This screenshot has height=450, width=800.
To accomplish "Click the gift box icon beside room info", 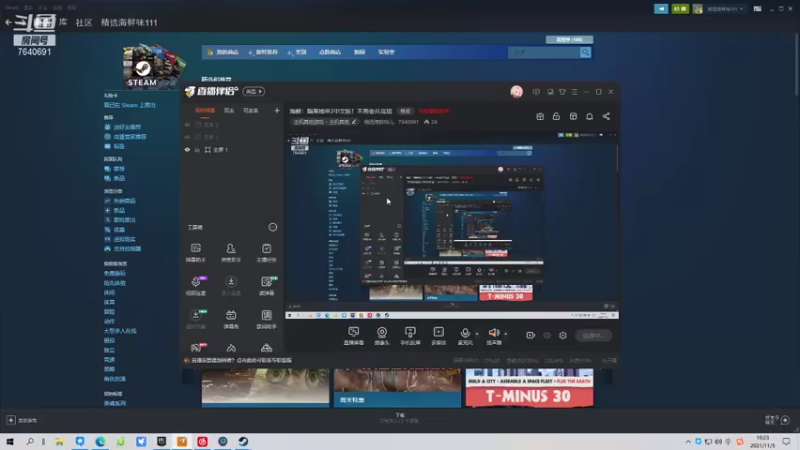I will point(540,116).
